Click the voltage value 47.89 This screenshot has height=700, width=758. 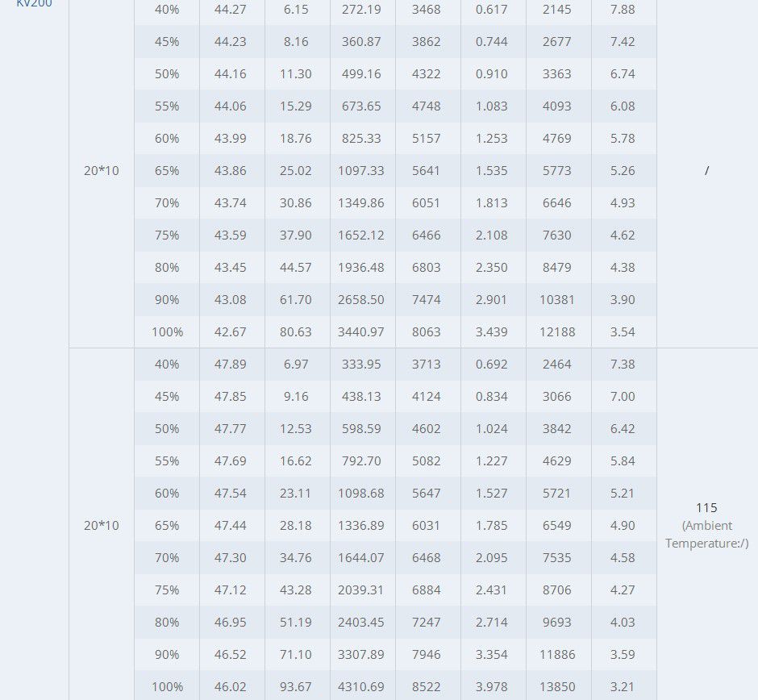[230, 365]
